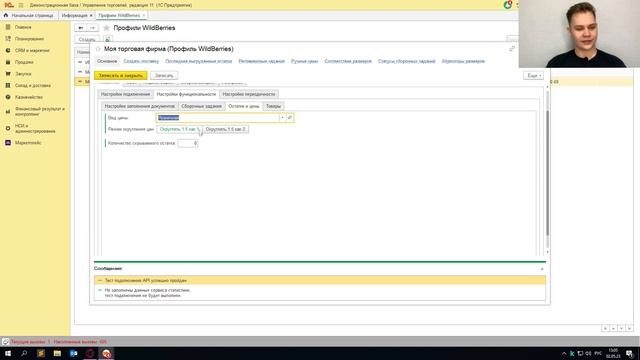This screenshot has height=360, width=640.
Task: Open the rightmost размеров link in the form header
Action: (x=463, y=61)
